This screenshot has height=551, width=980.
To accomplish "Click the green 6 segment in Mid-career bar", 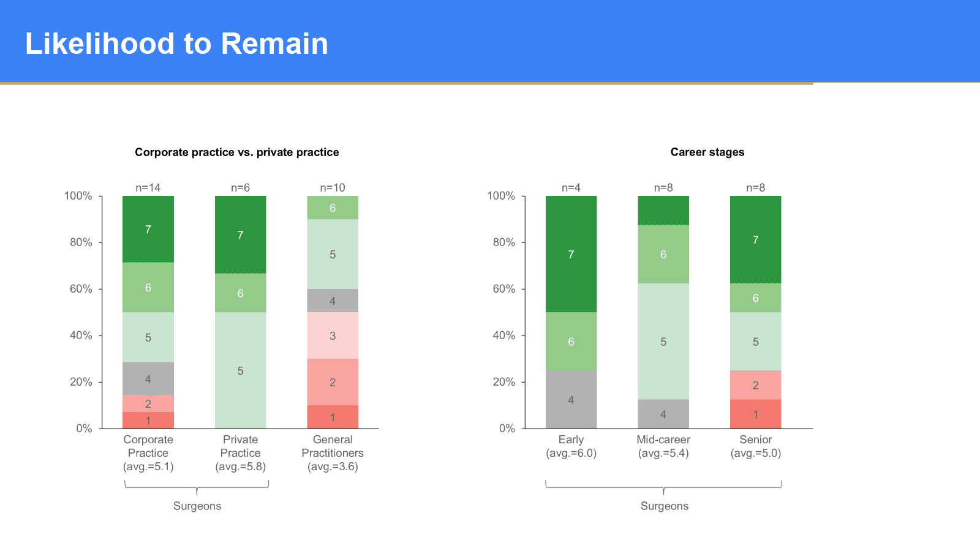I will click(x=663, y=255).
